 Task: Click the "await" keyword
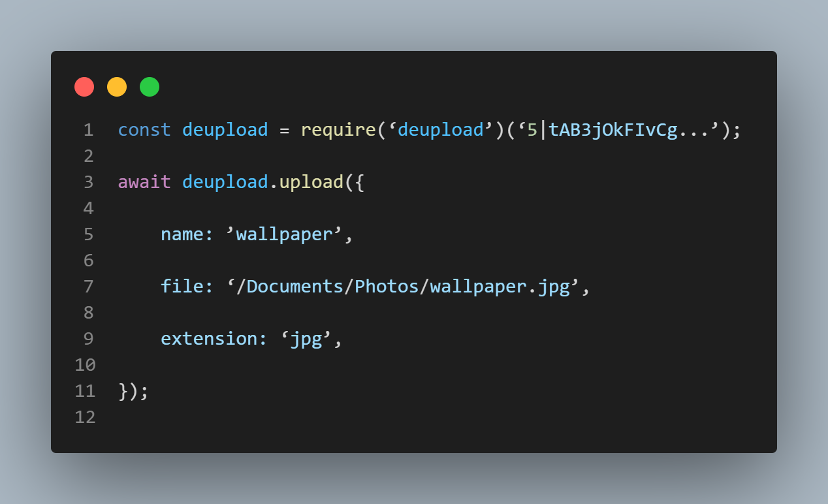[144, 182]
